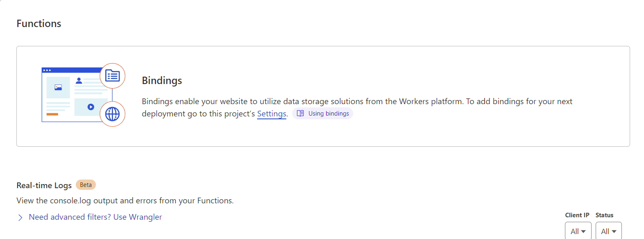Click the image placeholder icon in illustration
The height and width of the screenshot is (239, 644).
tap(58, 87)
